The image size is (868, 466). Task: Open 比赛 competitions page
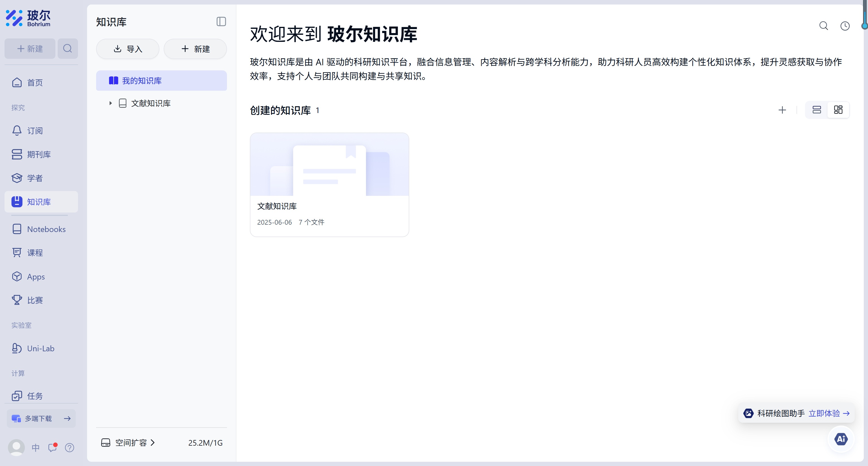click(41, 300)
